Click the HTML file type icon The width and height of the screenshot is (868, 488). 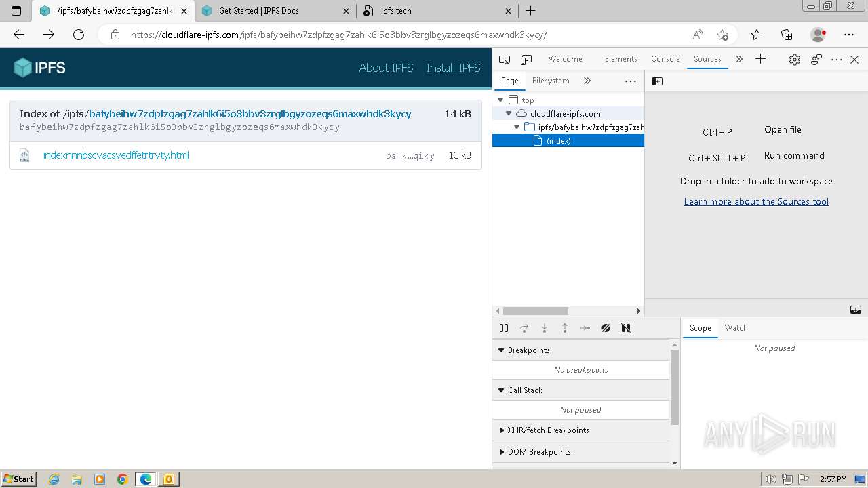click(x=24, y=155)
